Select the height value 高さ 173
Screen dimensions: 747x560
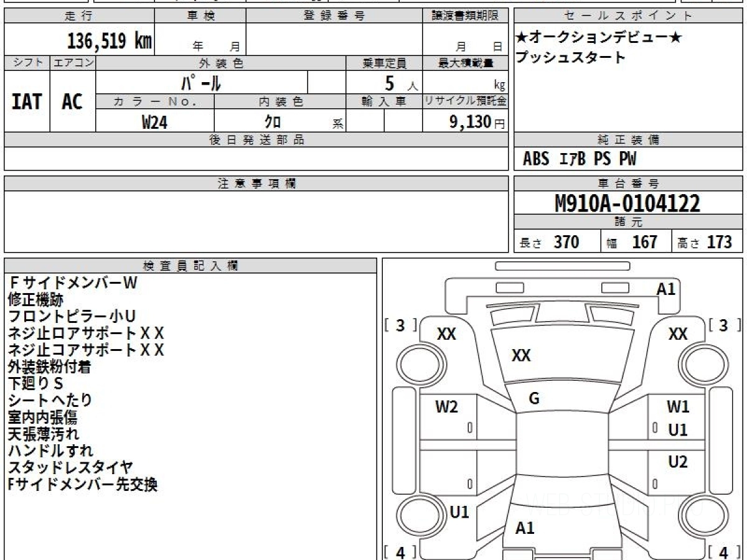tap(705, 242)
